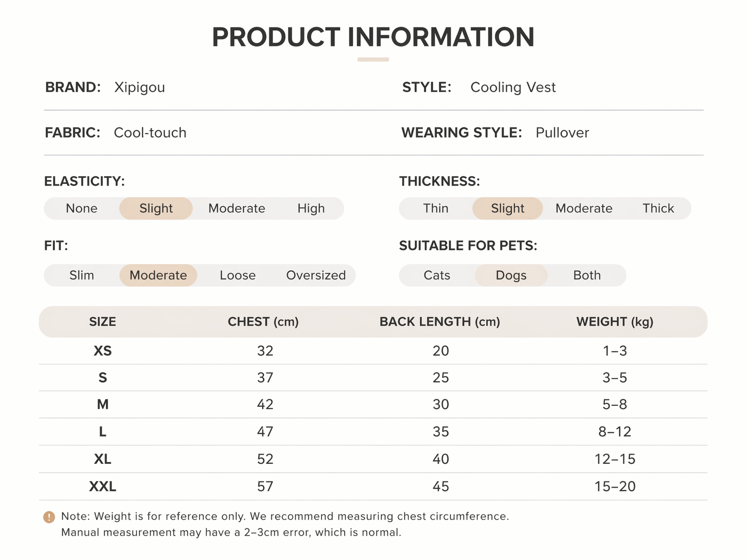Image resolution: width=747 pixels, height=560 pixels.
Task: Click the orange exclamation note icon
Action: pos(49,517)
